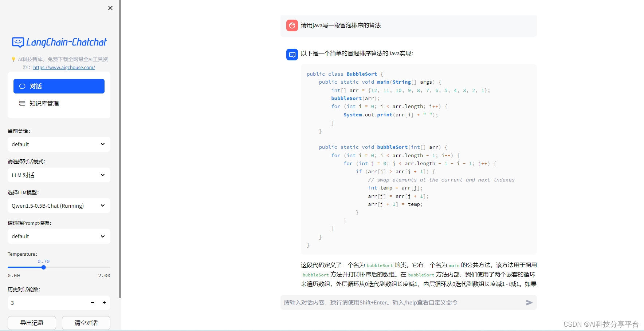Increase 历史对话轮数 with plus button
The width and height of the screenshot is (644, 331).
[x=104, y=303]
